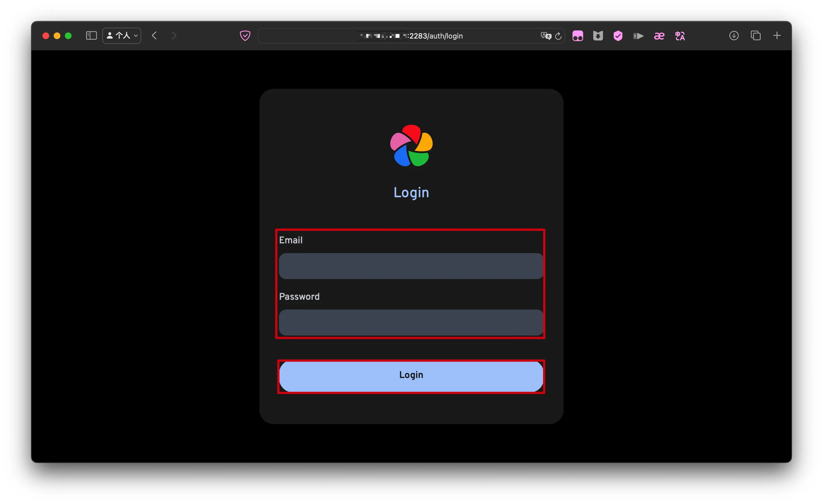Screen dimensions: 823x504
Task: Click the Email input field
Action: point(411,266)
